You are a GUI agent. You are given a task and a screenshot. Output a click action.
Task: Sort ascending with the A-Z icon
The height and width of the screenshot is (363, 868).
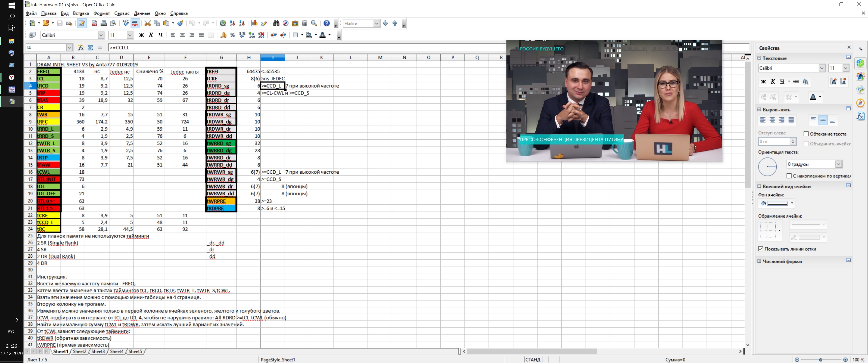(x=232, y=23)
